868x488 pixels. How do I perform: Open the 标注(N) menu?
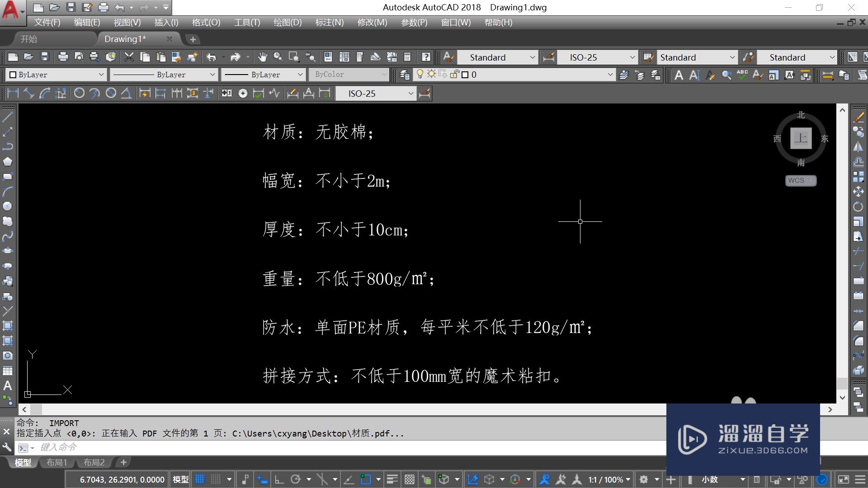[330, 22]
